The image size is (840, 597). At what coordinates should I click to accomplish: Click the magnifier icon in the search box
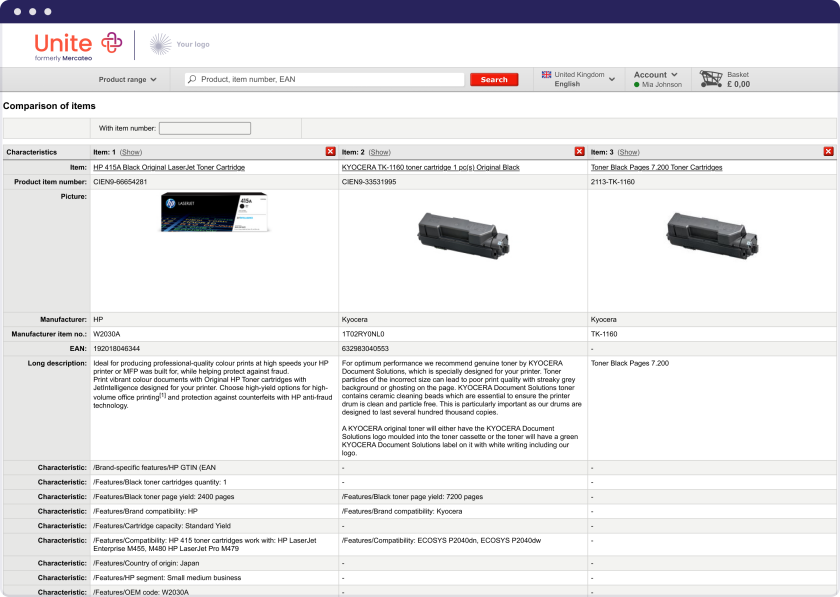click(x=192, y=79)
